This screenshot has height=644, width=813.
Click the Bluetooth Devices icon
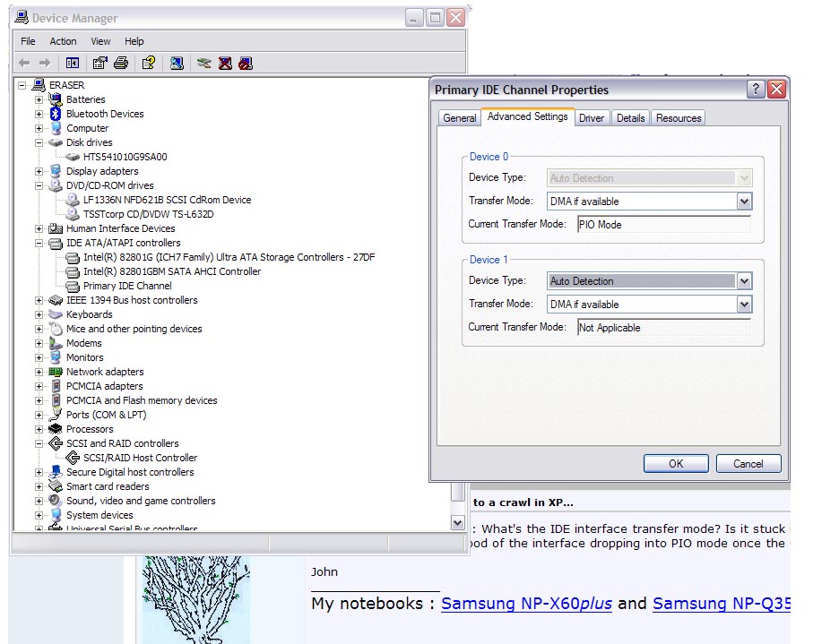[x=56, y=114]
